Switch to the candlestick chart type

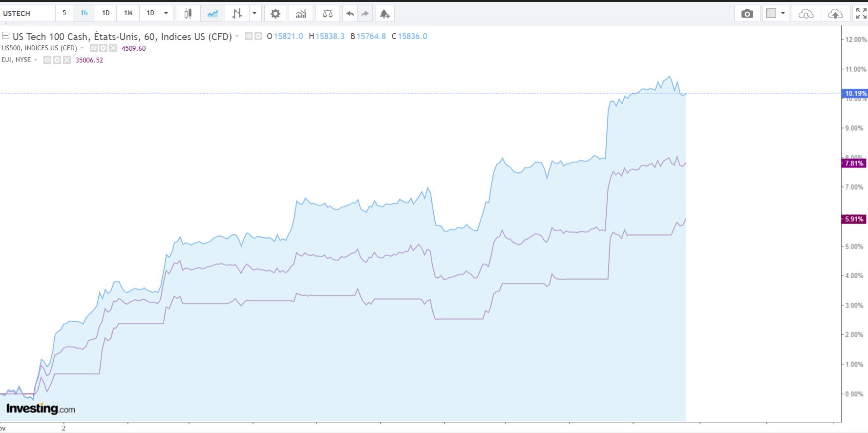coord(188,14)
